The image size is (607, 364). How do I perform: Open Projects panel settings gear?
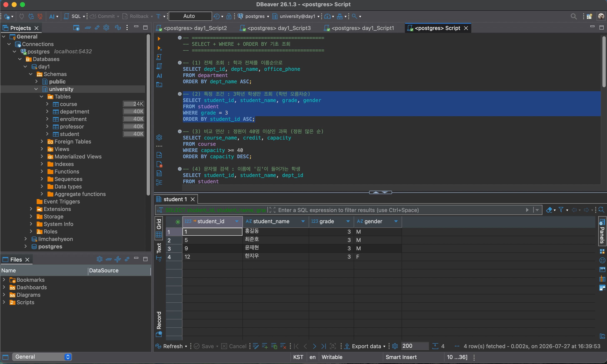pos(106,28)
